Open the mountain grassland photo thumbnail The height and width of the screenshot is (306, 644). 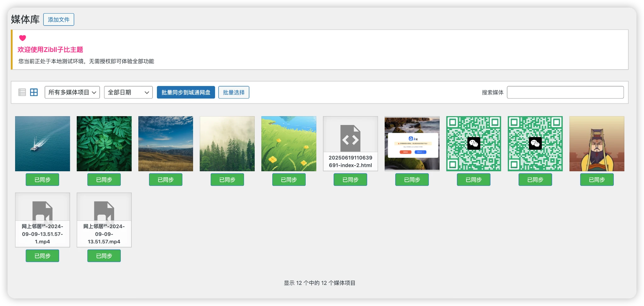[x=165, y=144]
